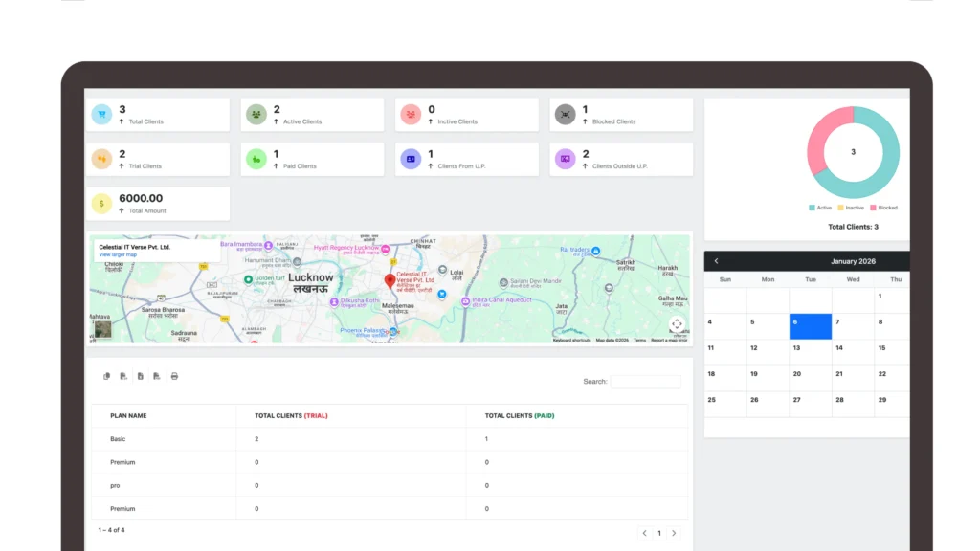Click the green Active Clients icon
This screenshot has height=551, width=980.
pyautogui.click(x=256, y=115)
